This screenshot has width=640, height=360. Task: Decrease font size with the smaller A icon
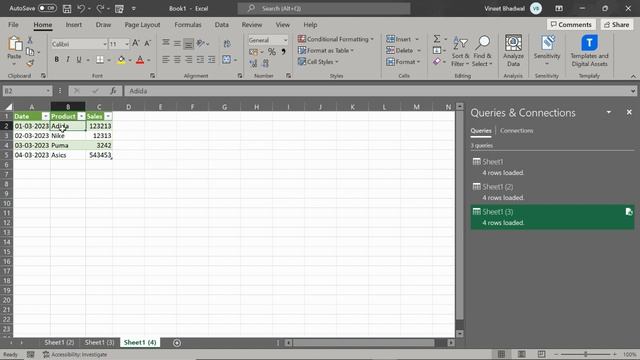[x=148, y=43]
